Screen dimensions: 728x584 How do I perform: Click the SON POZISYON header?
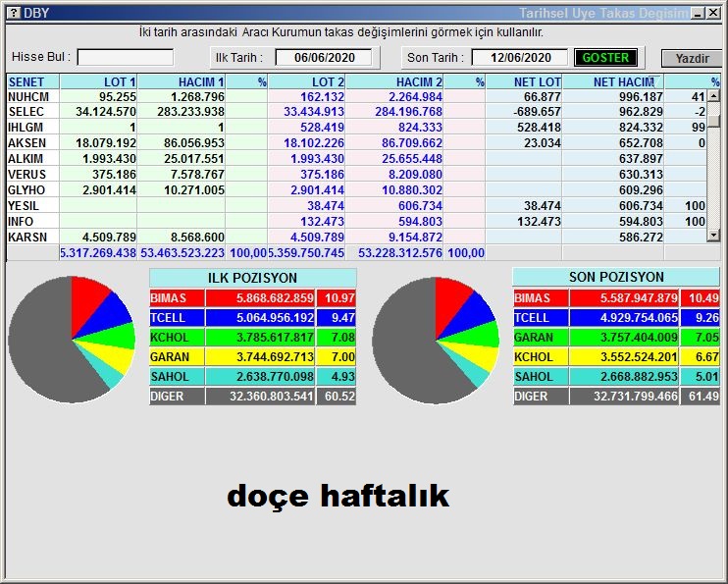[x=616, y=277]
